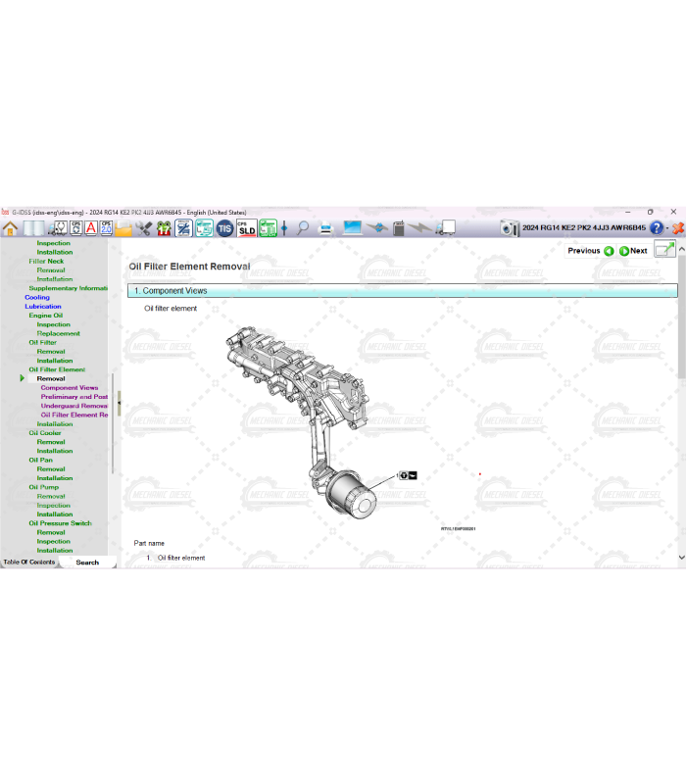
Task: Open the blue help question mark icon
Action: pyautogui.click(x=657, y=228)
